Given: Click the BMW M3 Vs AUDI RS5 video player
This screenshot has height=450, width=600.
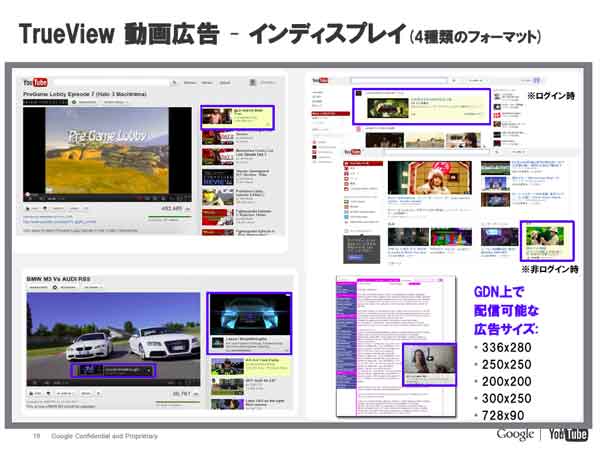Looking at the screenshot, I should point(113,339).
